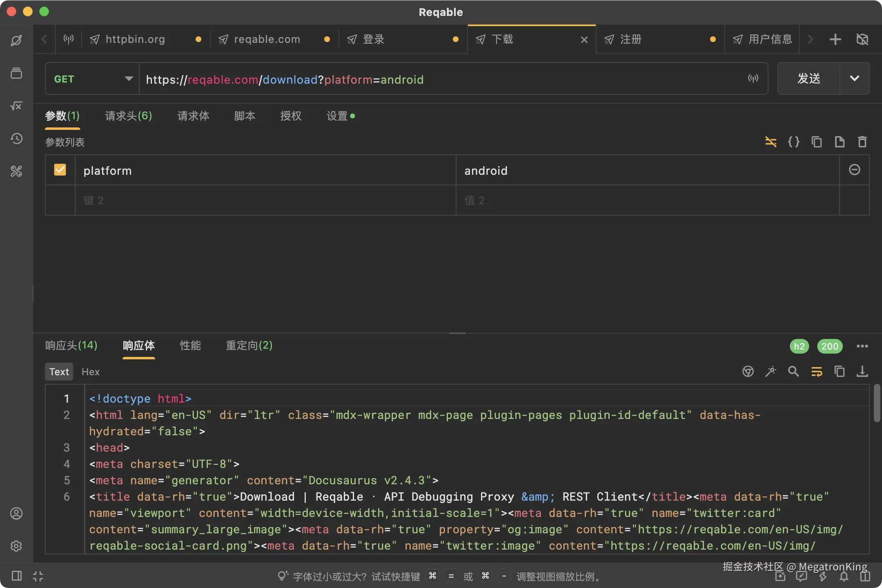Select the Hex view button
This screenshot has width=882, height=588.
[x=91, y=372]
